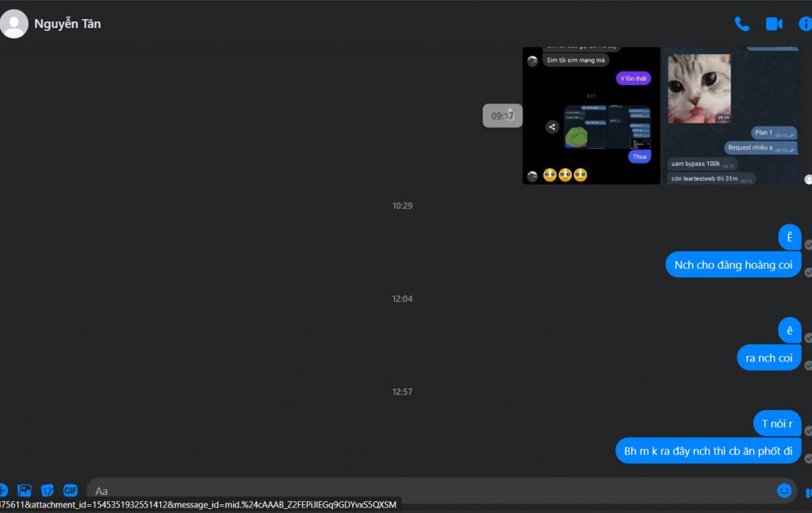Click the "Ê" message sent at 10:29
Image resolution: width=812 pixels, height=513 pixels.
coord(789,237)
